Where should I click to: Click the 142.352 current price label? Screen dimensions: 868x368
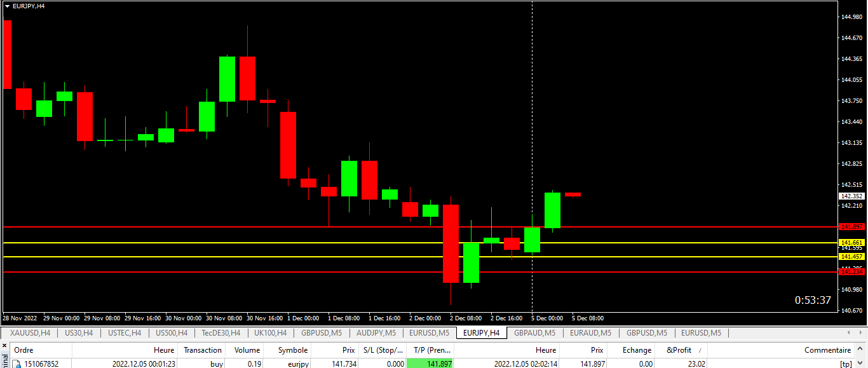pyautogui.click(x=851, y=196)
